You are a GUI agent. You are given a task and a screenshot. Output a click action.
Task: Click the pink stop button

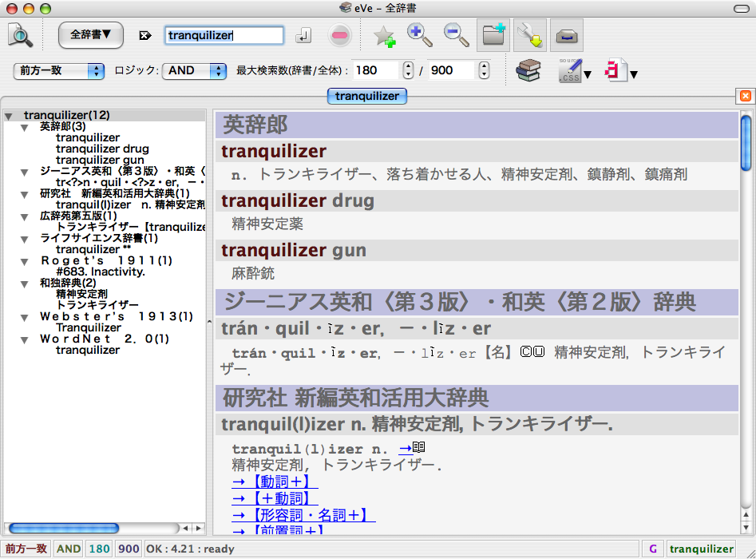pyautogui.click(x=339, y=35)
